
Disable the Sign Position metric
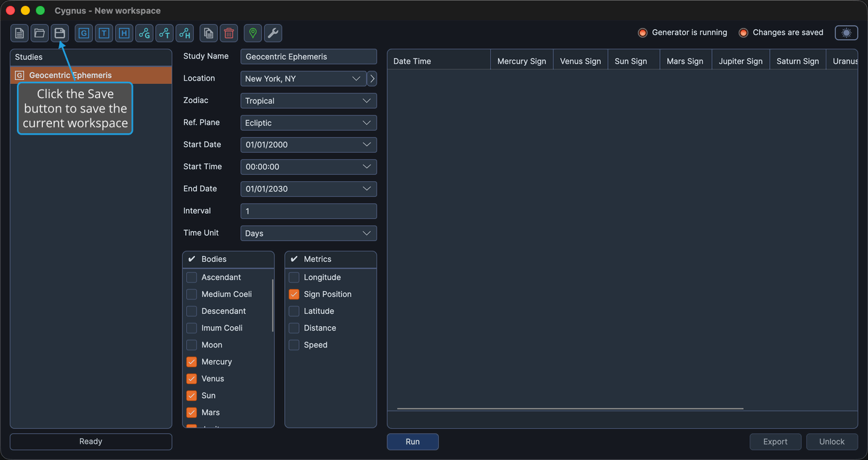[294, 294]
